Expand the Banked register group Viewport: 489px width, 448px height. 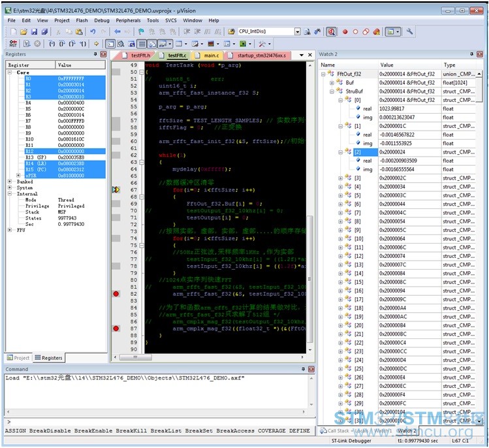tap(10, 182)
